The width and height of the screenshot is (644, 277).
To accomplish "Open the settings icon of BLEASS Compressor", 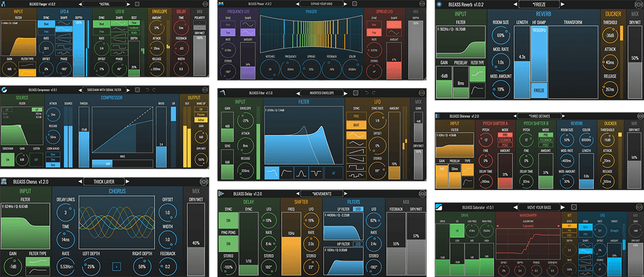I will 204,90.
